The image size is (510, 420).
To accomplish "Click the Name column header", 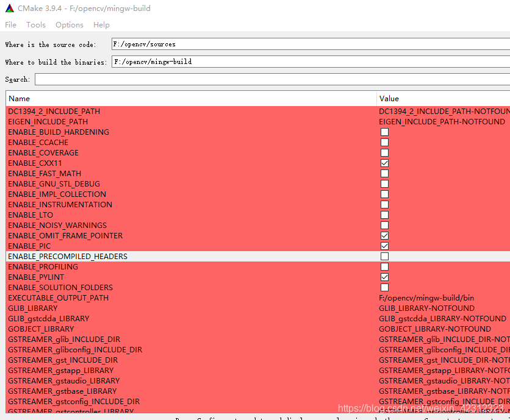I will [x=192, y=99].
